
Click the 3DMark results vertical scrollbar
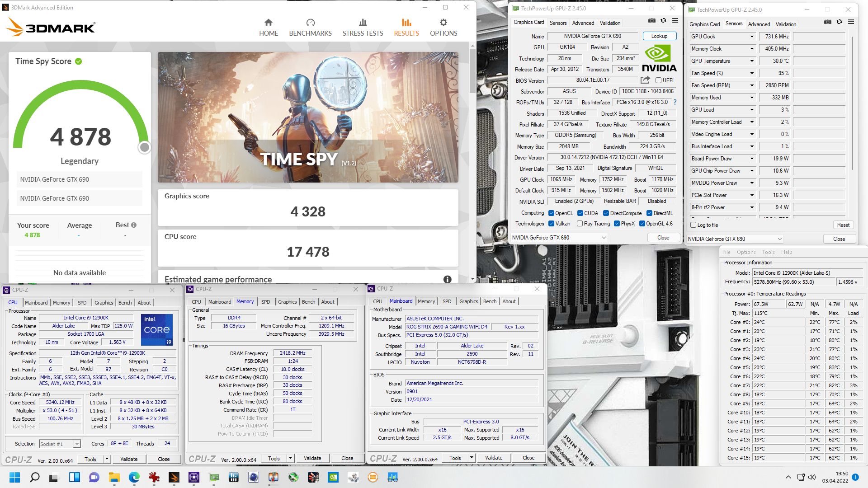tap(472, 71)
